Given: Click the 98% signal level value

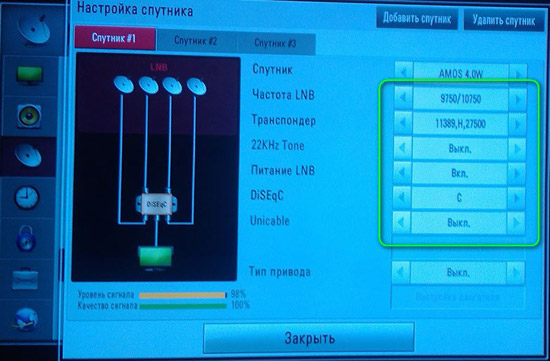Looking at the screenshot, I should pos(238,294).
